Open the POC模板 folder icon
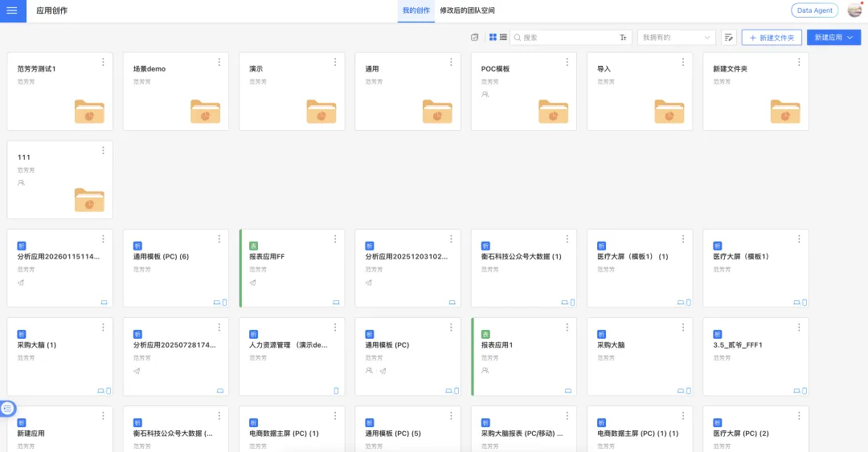Screen dimensions: 868x452 pyautogui.click(x=553, y=112)
